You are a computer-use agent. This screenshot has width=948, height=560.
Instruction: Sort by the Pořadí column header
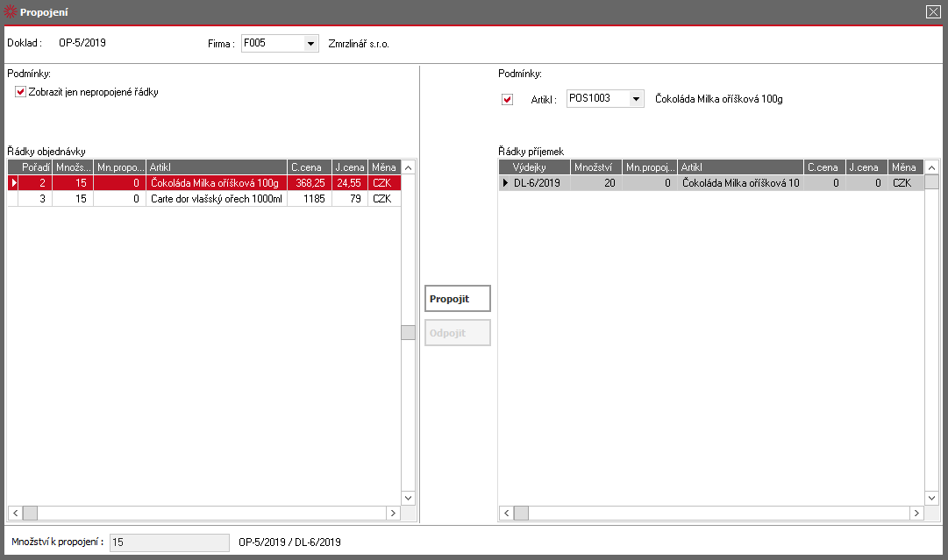[35, 167]
